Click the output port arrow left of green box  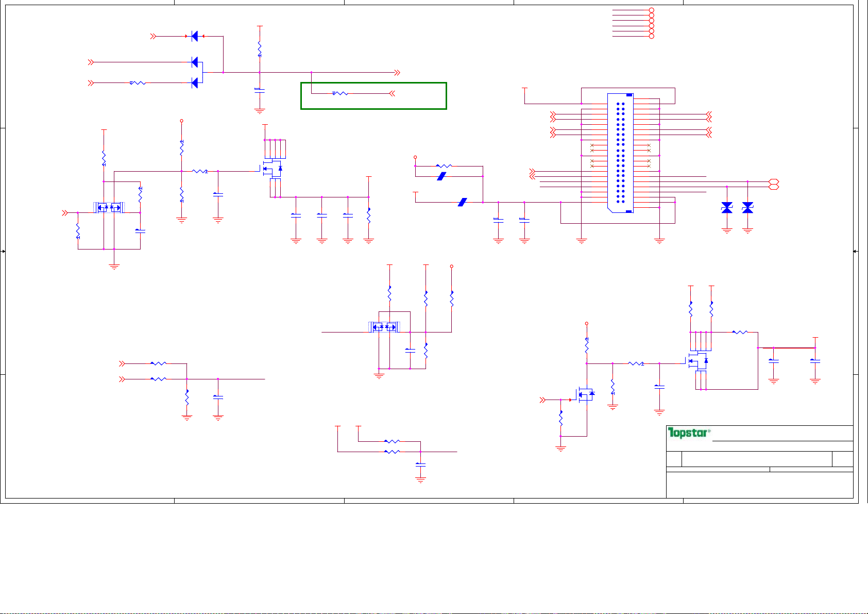coord(397,73)
